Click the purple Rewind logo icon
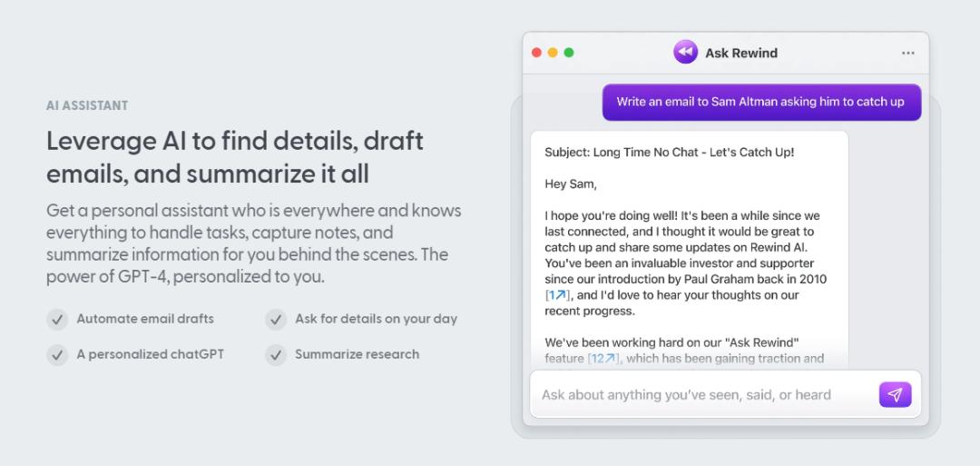This screenshot has width=980, height=466. point(686,52)
